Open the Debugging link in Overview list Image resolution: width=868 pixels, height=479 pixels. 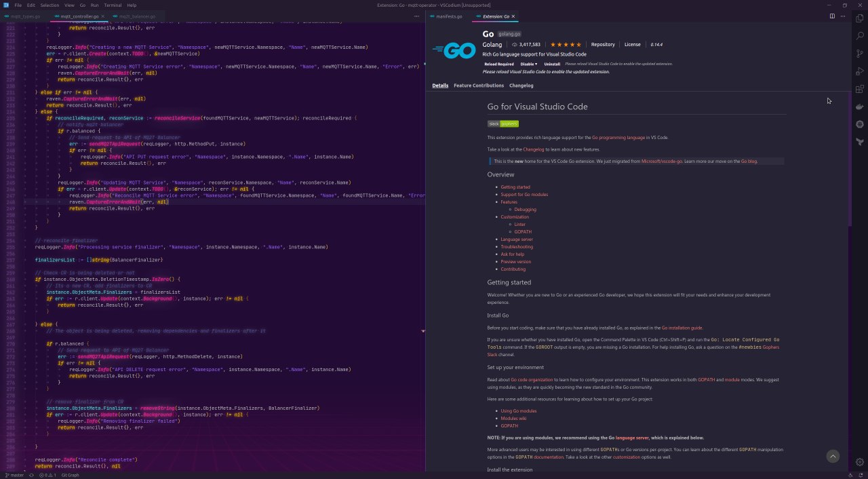525,210
